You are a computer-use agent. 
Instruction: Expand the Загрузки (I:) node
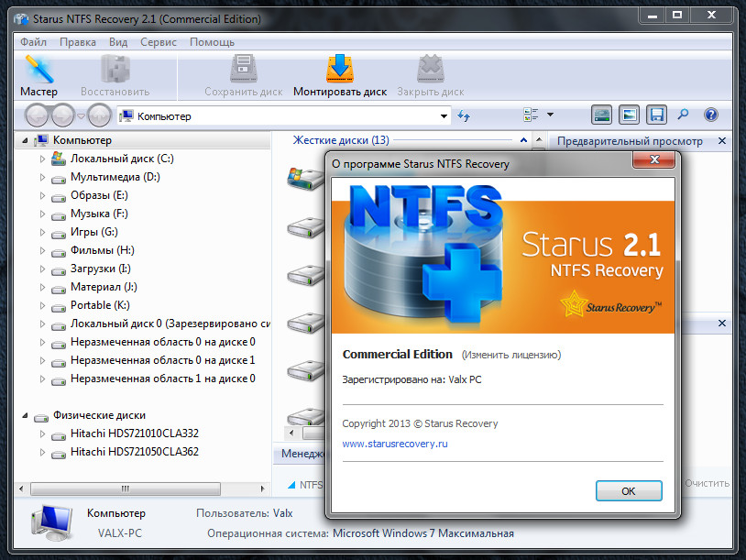tap(42, 269)
